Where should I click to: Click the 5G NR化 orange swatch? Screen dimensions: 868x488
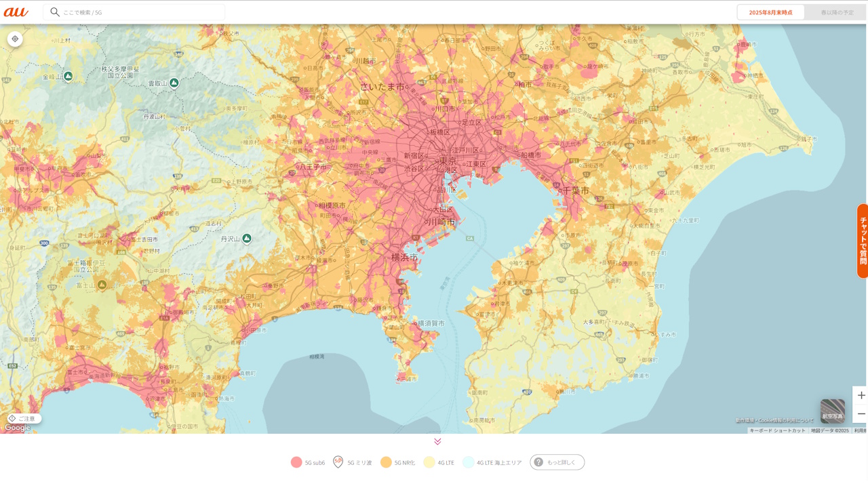386,462
